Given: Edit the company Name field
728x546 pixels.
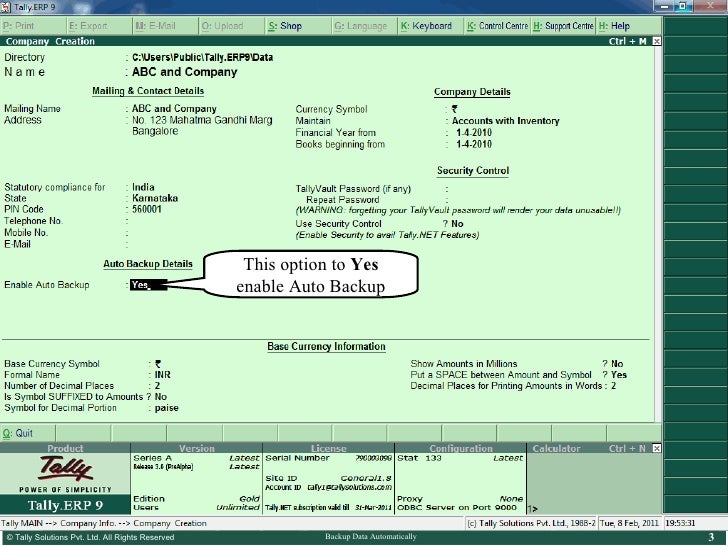Looking at the screenshot, I should coord(184,72).
